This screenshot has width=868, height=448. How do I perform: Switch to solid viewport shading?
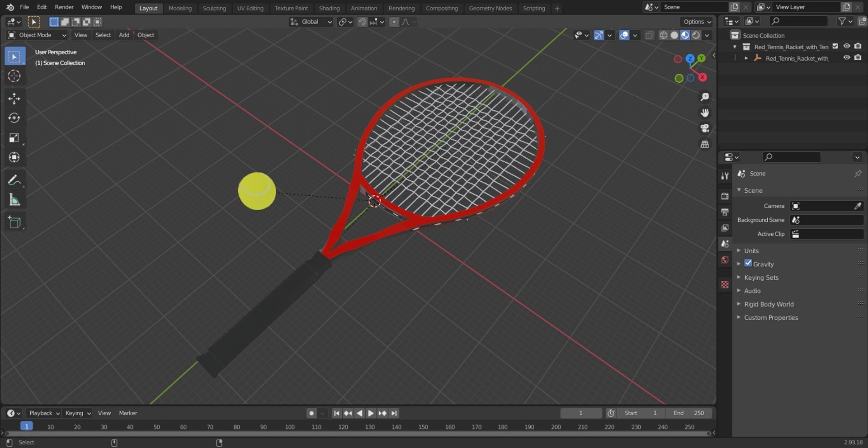pos(674,35)
